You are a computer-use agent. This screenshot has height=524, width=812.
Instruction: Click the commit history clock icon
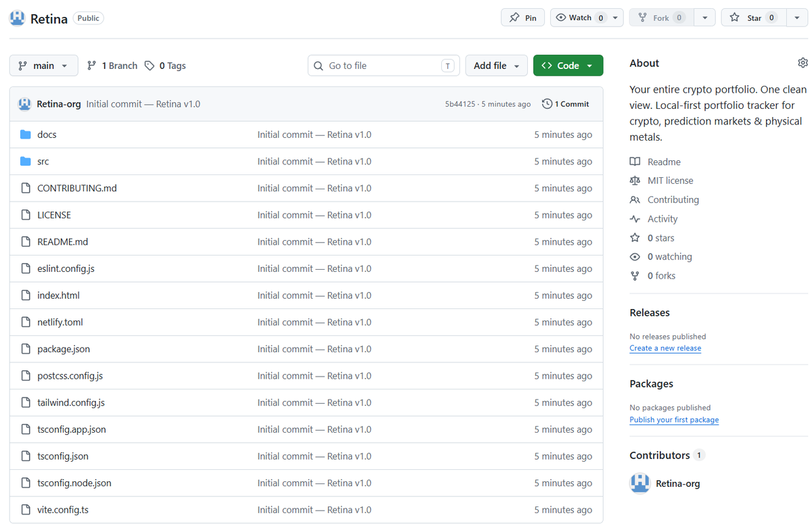click(x=547, y=104)
